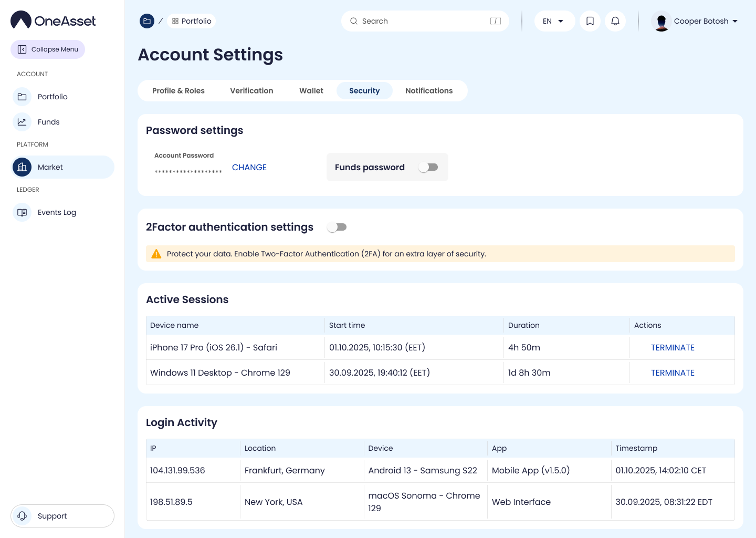Collapse the sidebar menu
Image resolution: width=756 pixels, height=538 pixels.
coord(48,49)
